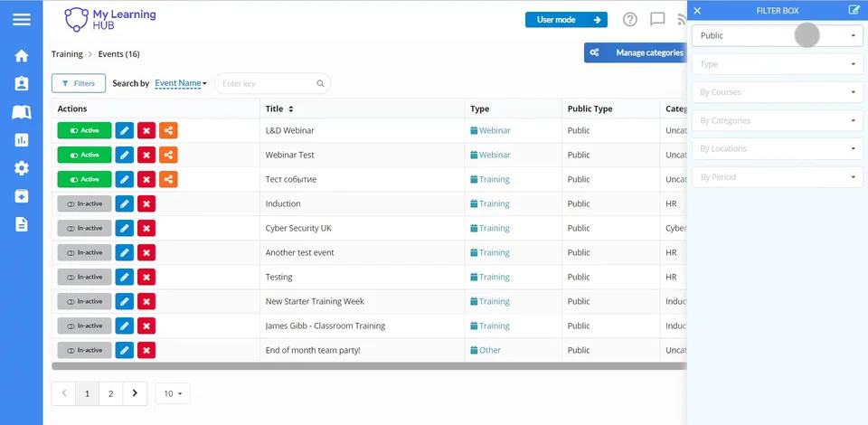Image resolution: width=868 pixels, height=425 pixels.
Task: Click the Actions column header
Action: (72, 109)
